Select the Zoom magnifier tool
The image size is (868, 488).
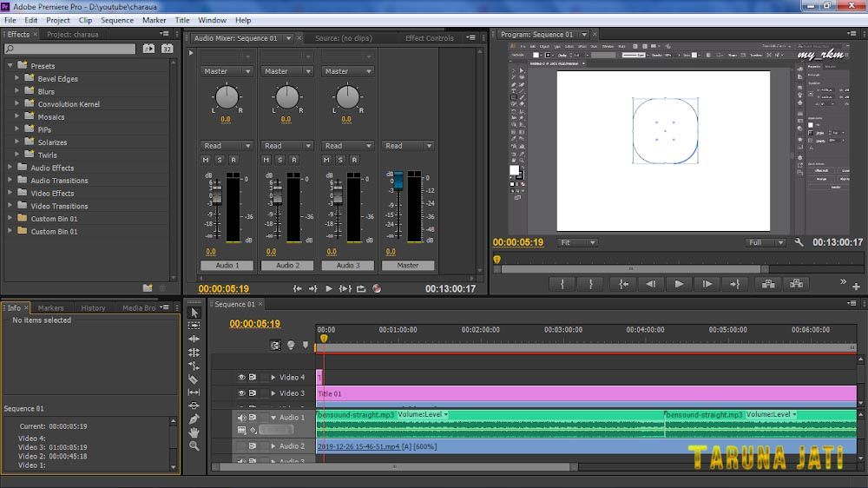coord(194,446)
